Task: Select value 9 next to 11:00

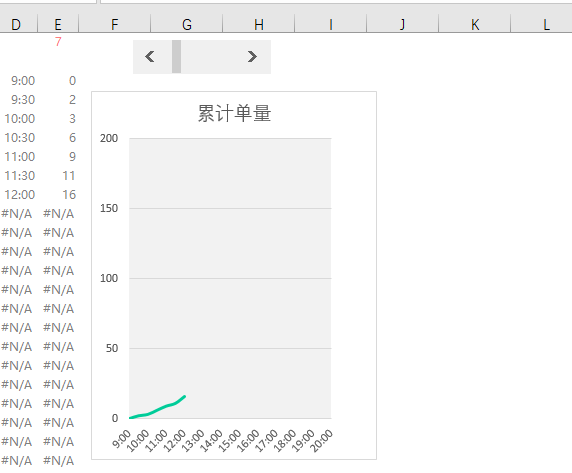Action: pos(72,156)
